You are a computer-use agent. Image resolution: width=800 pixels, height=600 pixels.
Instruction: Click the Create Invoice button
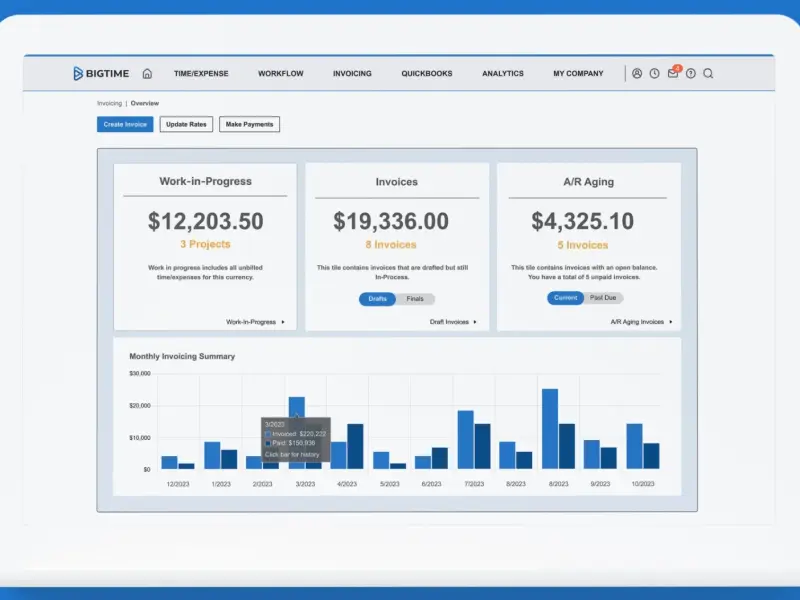(x=125, y=124)
